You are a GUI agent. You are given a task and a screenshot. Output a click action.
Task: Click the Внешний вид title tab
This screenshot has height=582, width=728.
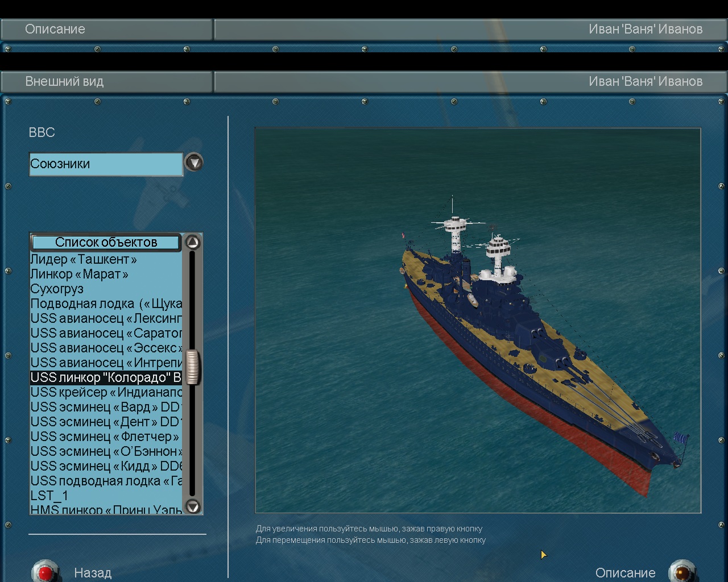(107, 81)
